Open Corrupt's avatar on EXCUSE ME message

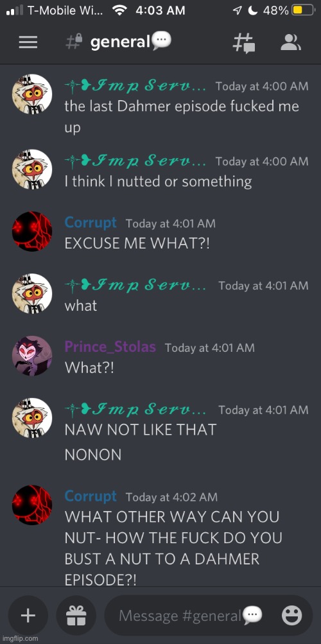tap(32, 231)
